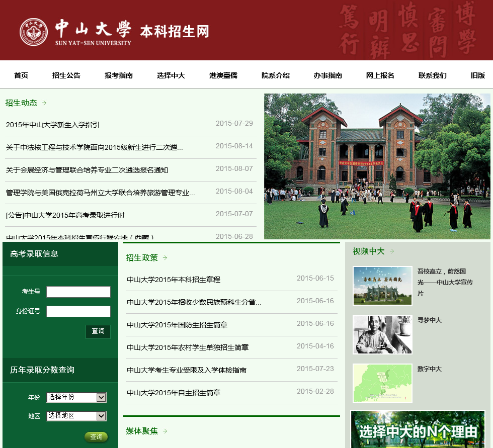Open the 招生动态 section heading link
Viewport: 493px width, 448px height.
pos(21,103)
